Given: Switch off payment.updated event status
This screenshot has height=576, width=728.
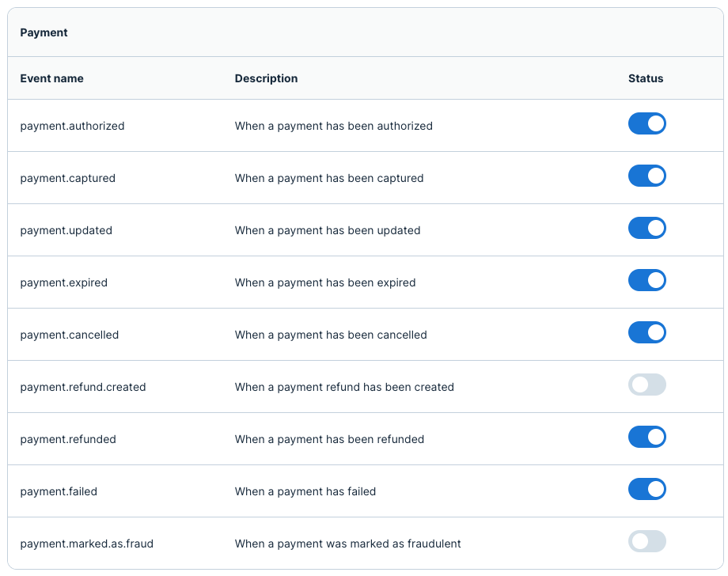Looking at the screenshot, I should [646, 229].
